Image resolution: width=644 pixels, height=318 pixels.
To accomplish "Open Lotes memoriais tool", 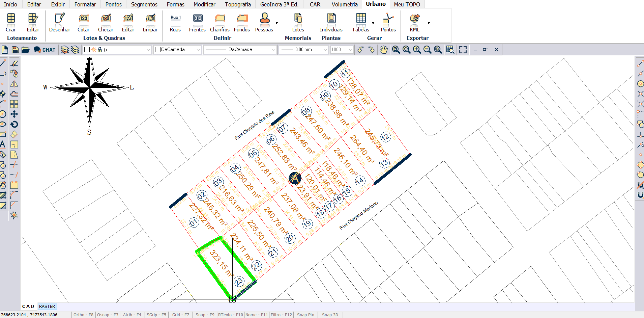I will (x=298, y=22).
